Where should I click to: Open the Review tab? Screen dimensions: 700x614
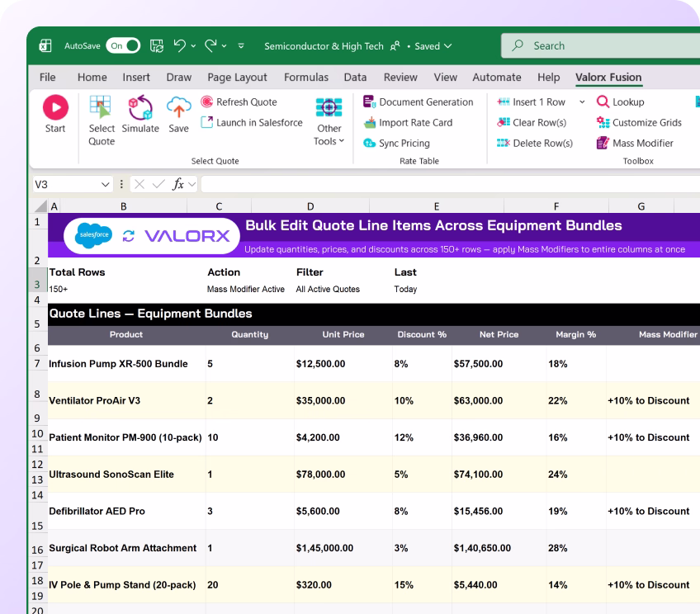click(400, 78)
